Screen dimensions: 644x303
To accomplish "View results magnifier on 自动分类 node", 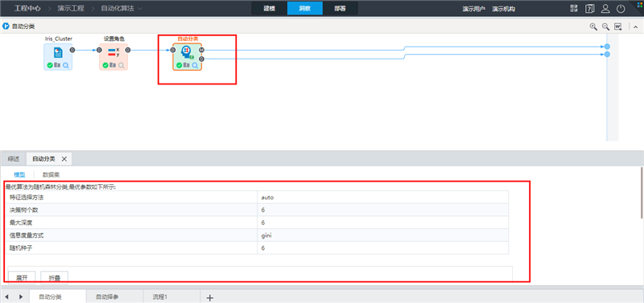I will click(x=196, y=66).
